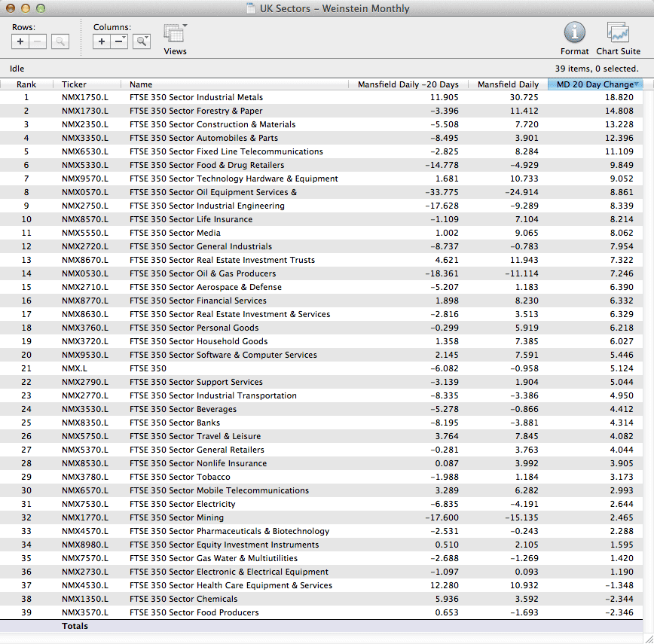This screenshot has width=654, height=644.
Task: Sort by the Name column header
Action: pyautogui.click(x=141, y=84)
